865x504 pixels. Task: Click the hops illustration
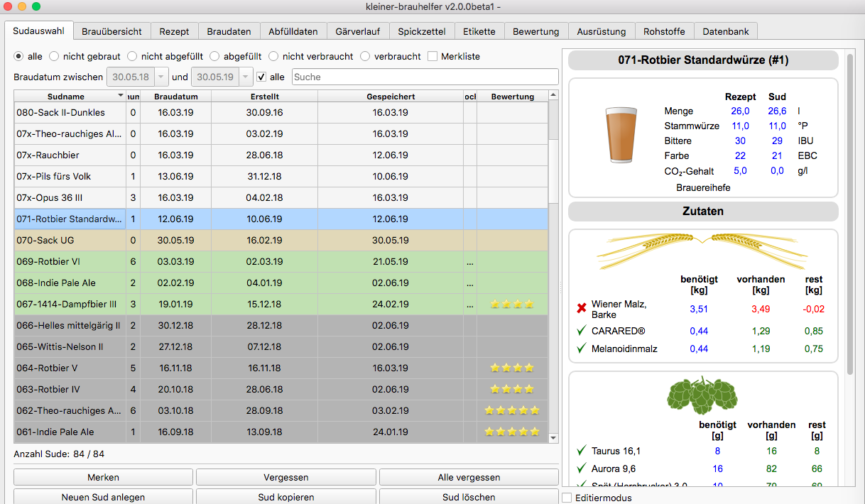pos(702,393)
